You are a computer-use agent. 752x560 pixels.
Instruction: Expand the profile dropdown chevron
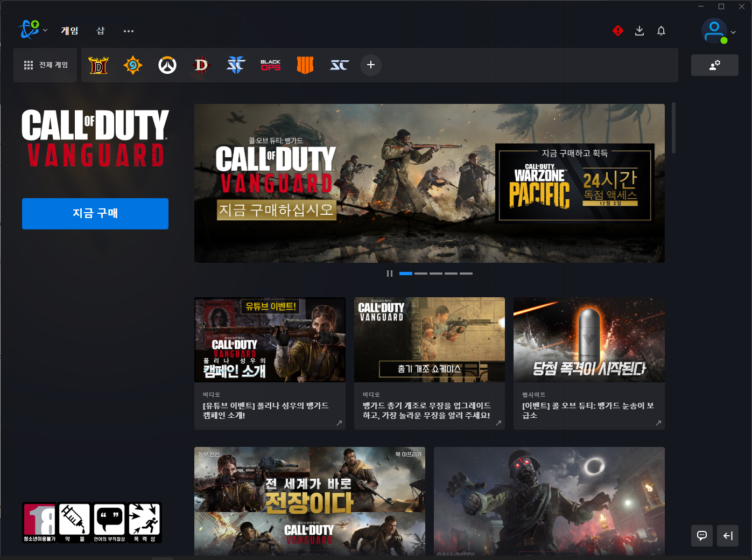pyautogui.click(x=733, y=32)
